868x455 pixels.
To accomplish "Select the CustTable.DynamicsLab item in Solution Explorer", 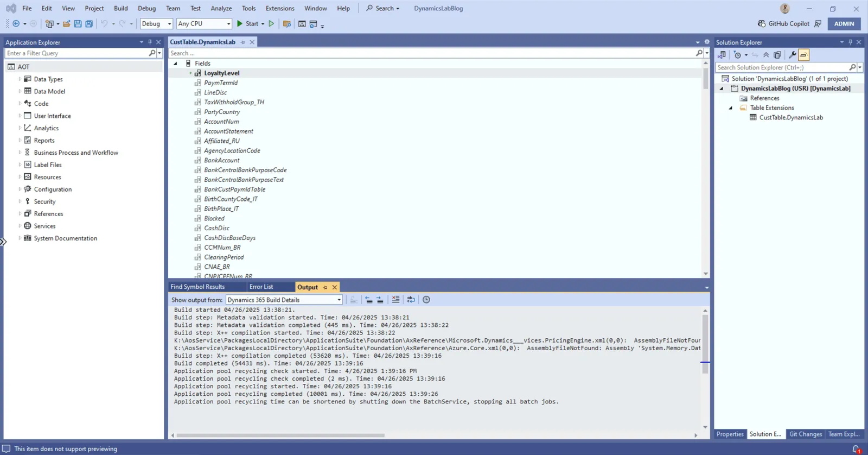I will (791, 118).
